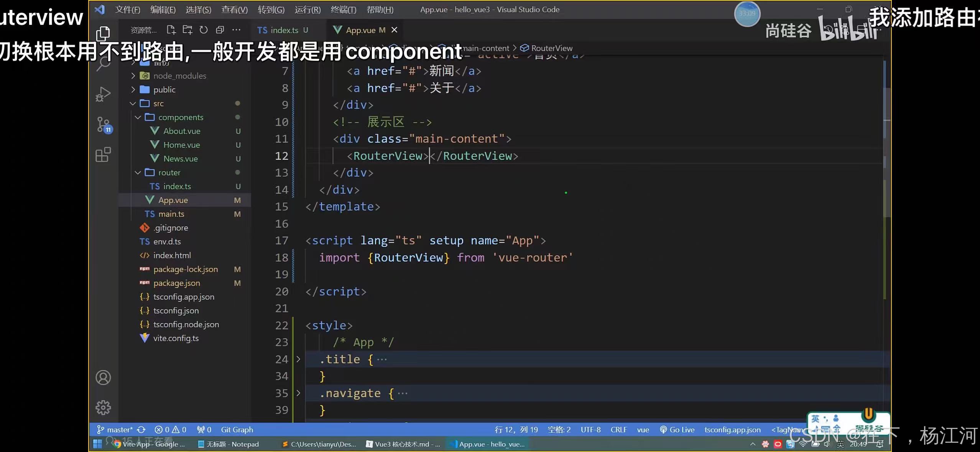Open the 帮助(H) menu
Image resolution: width=980 pixels, height=452 pixels.
tap(380, 10)
